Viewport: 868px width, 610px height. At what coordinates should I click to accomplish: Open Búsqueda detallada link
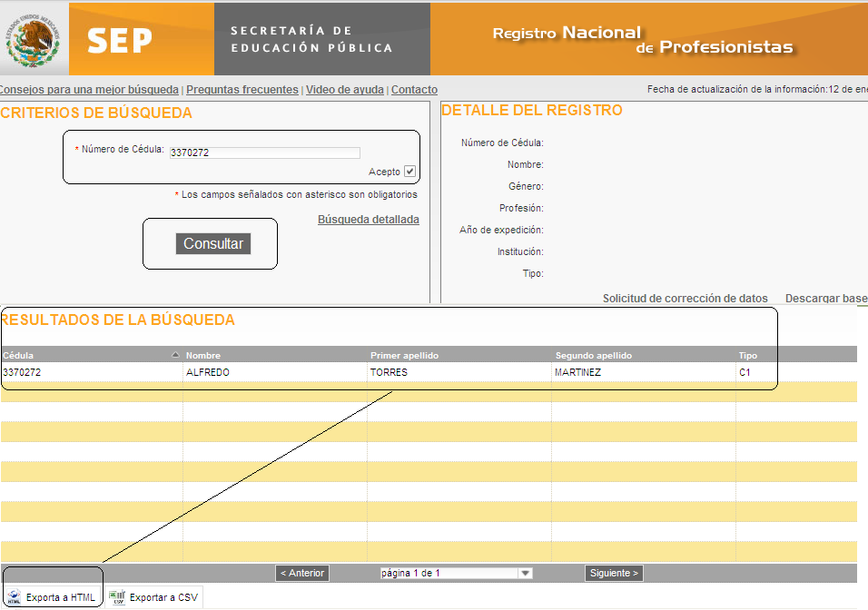368,219
